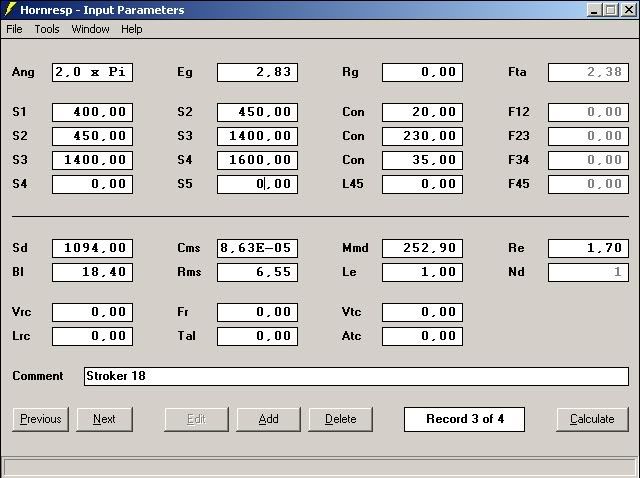The width and height of the screenshot is (640, 478).
Task: Click the F23 field
Action: click(x=588, y=136)
